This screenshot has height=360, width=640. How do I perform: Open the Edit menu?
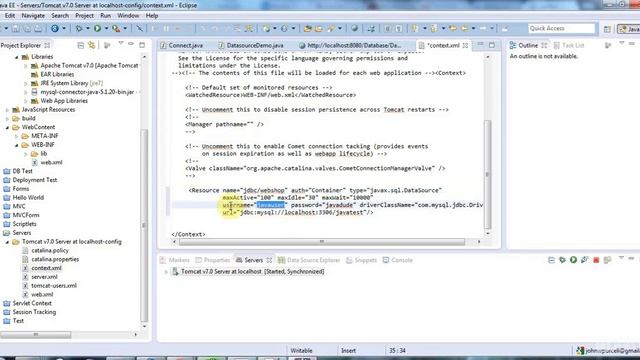coord(10,16)
